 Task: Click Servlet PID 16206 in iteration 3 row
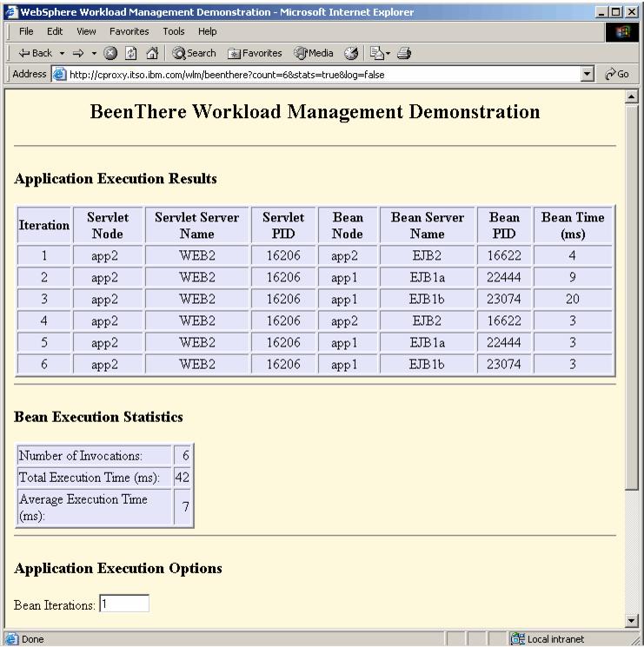pos(283,299)
